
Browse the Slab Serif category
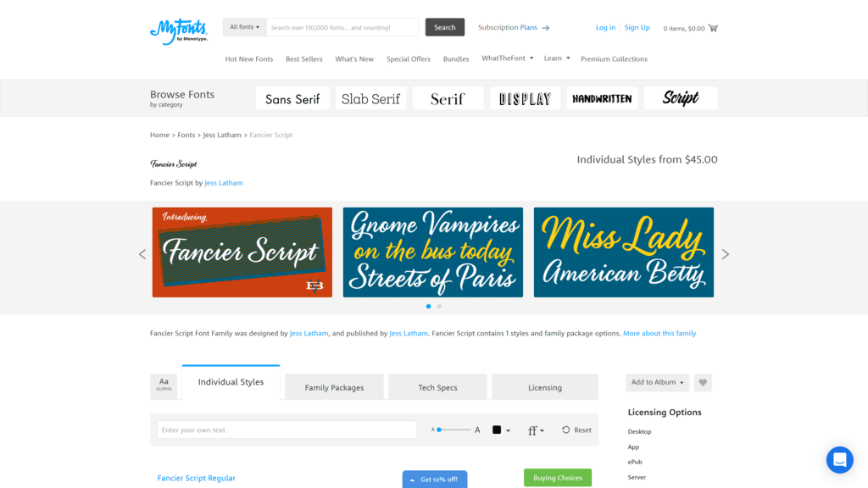pos(370,98)
